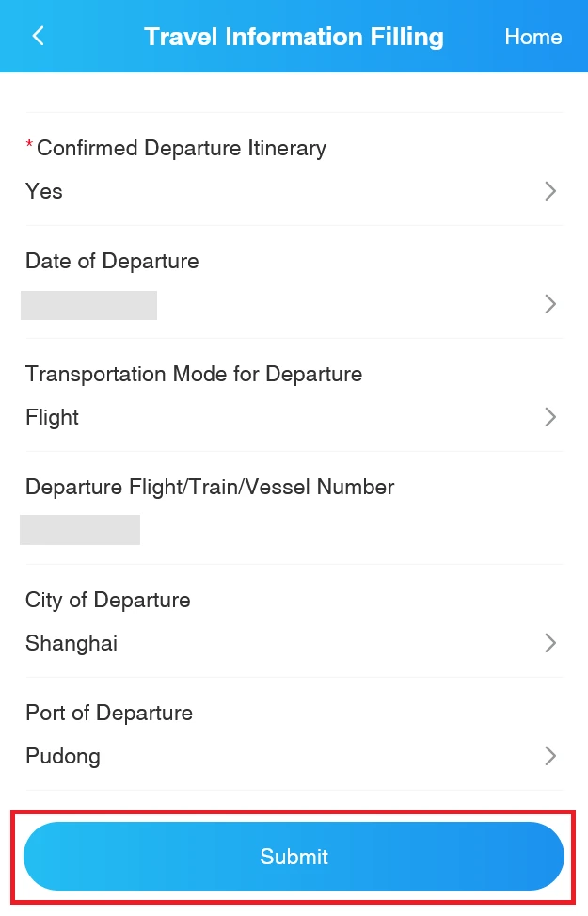Tap the 'Travel Information Filling' page title
588x916 pixels.
click(x=294, y=37)
